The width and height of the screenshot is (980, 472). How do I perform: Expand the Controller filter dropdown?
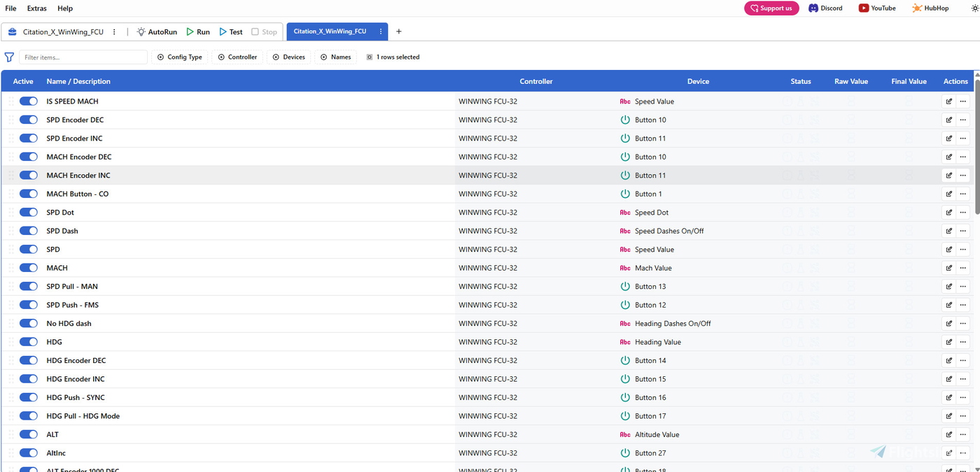coord(237,57)
